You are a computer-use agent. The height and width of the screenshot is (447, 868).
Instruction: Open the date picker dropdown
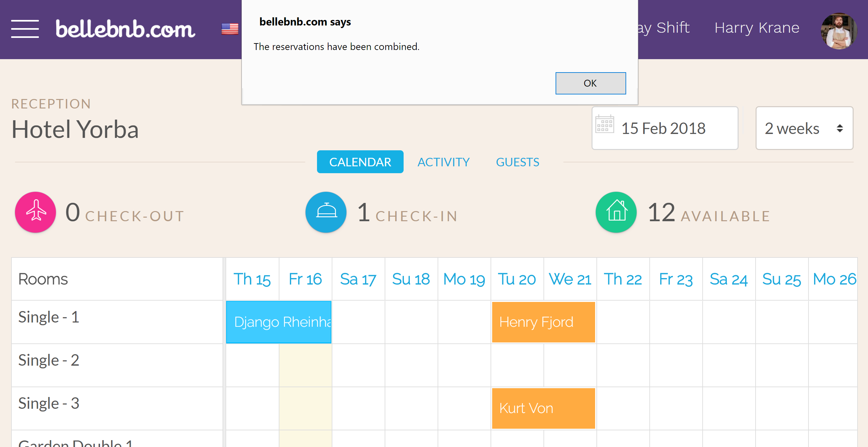[663, 128]
